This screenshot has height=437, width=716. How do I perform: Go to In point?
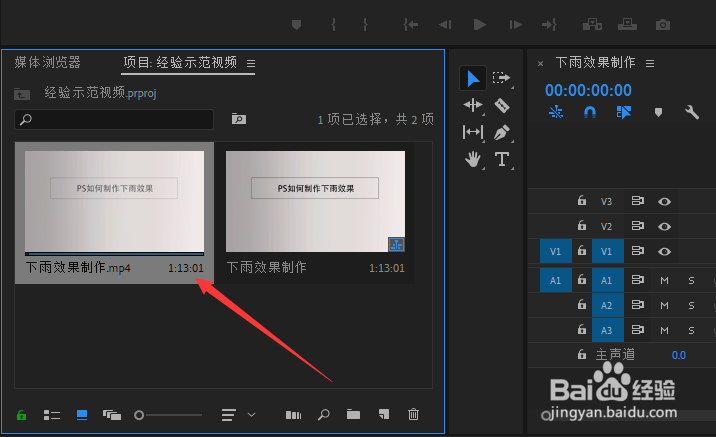(411, 24)
